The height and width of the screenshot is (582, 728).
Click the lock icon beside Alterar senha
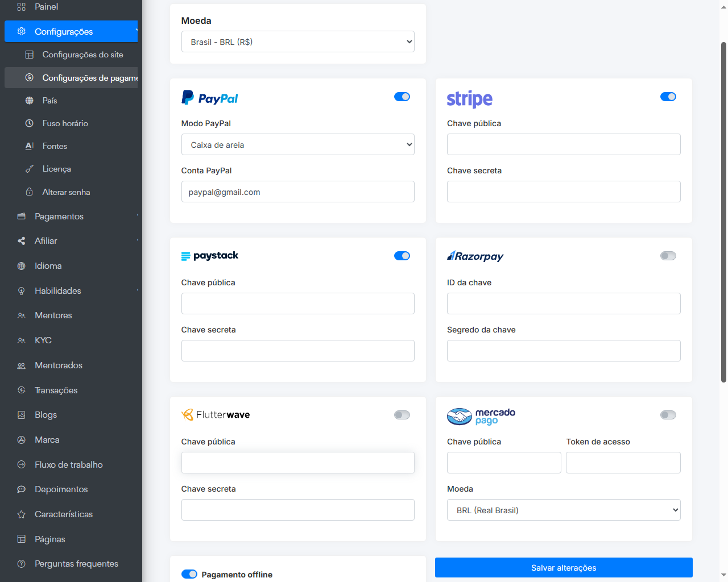tap(30, 192)
